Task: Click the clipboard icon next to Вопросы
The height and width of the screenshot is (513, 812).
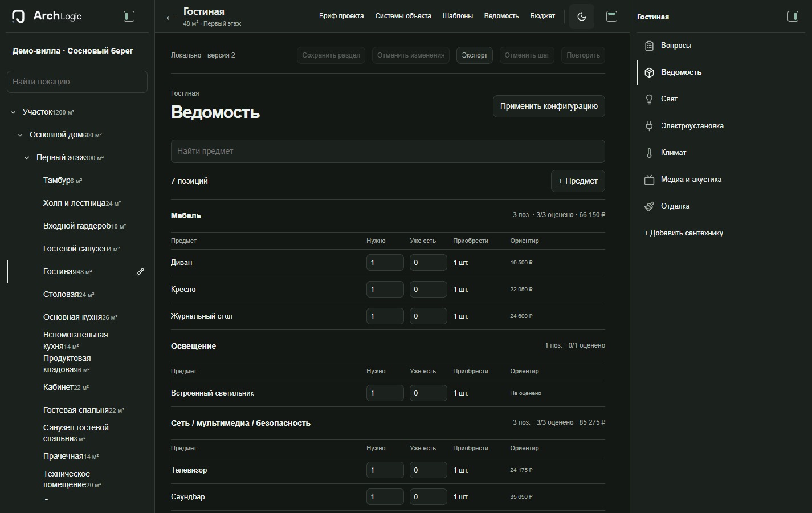Action: pos(649,46)
